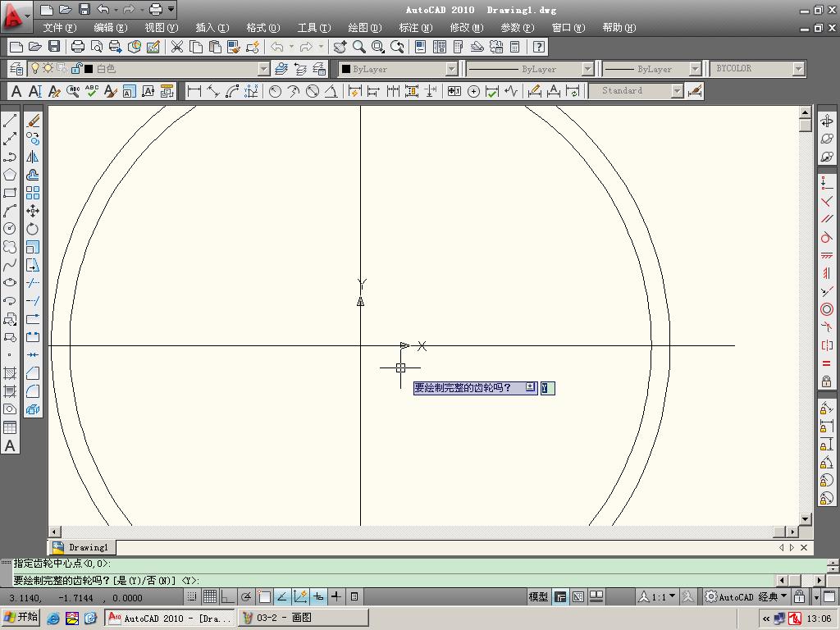Click the vertical scrollbar down arrow
Screen dimensions: 840x630
[806, 518]
